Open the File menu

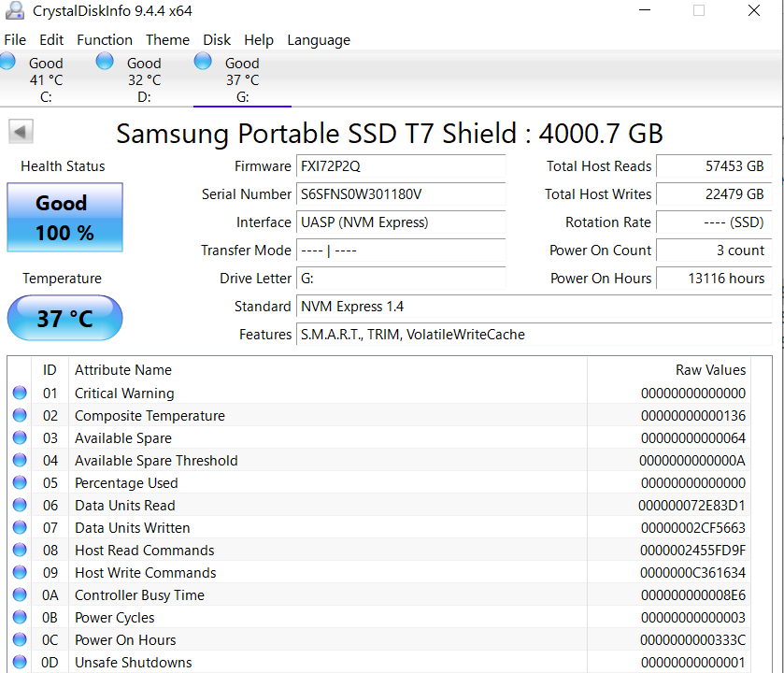click(15, 40)
